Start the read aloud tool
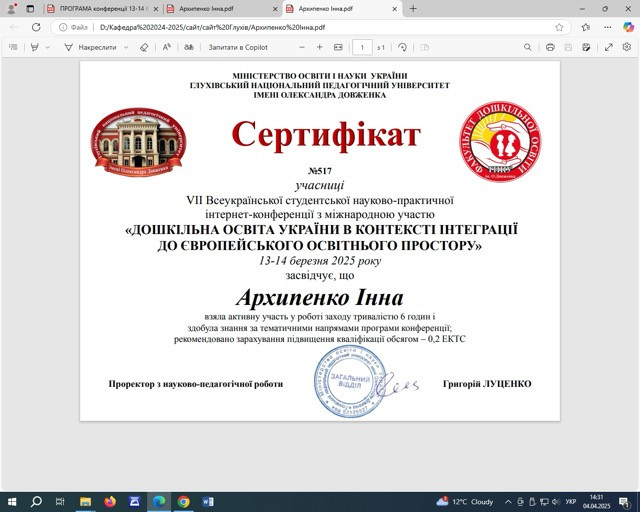Viewport: 640px width, 512px height. click(x=167, y=47)
